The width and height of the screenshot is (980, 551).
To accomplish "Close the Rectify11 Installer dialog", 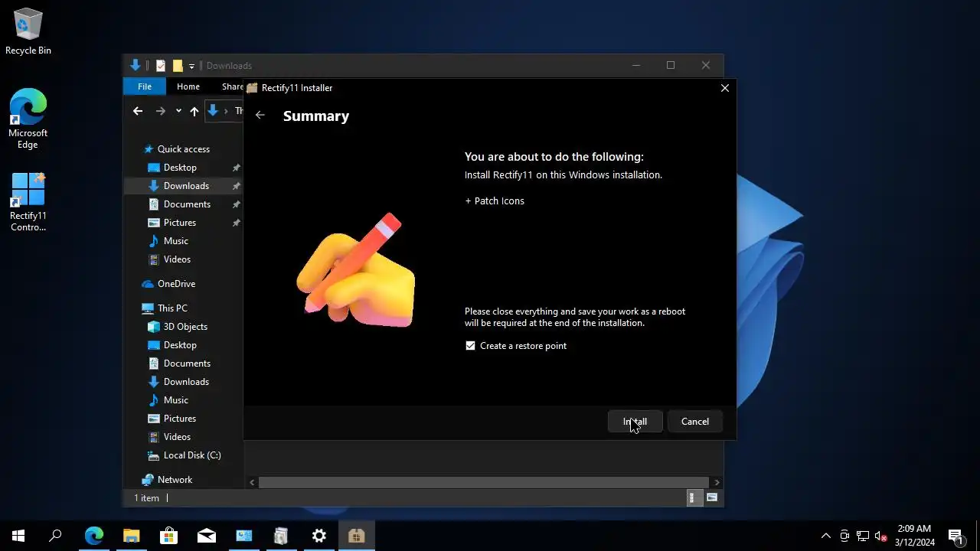I will click(x=724, y=88).
